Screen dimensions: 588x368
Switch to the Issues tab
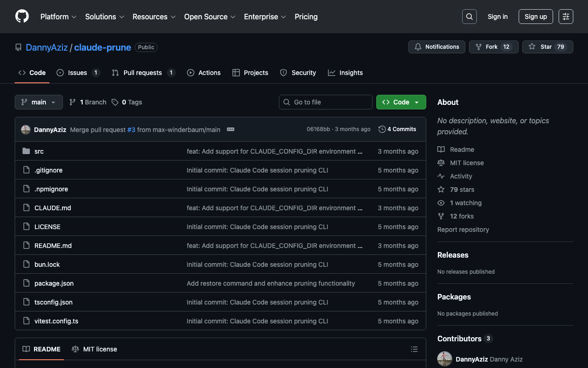[78, 73]
